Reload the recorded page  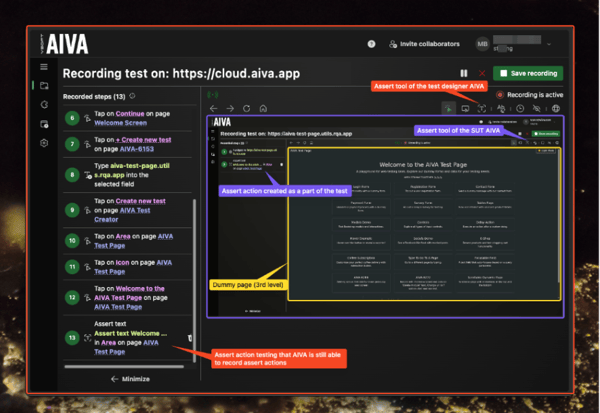[x=246, y=108]
